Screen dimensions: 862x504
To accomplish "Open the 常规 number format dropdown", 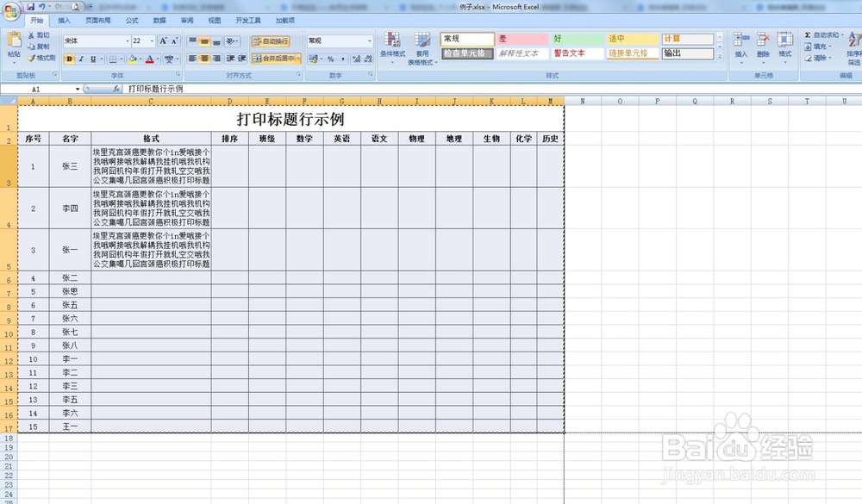I will coord(370,40).
